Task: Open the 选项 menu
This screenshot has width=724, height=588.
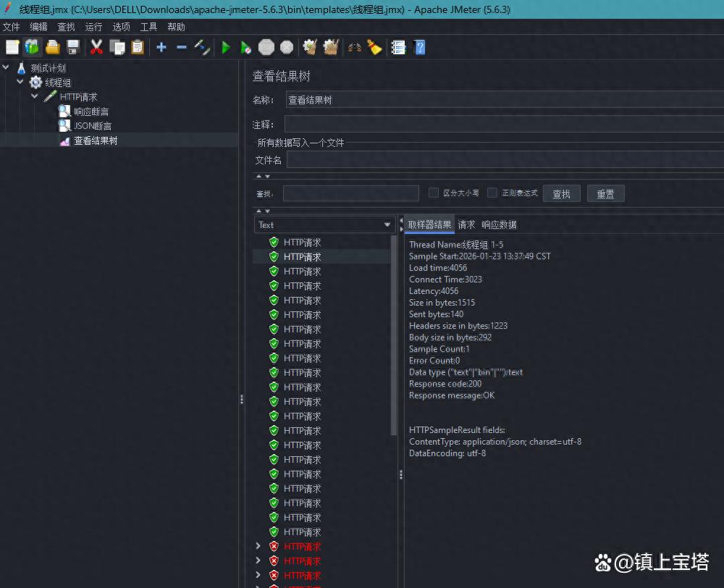Action: [122, 27]
